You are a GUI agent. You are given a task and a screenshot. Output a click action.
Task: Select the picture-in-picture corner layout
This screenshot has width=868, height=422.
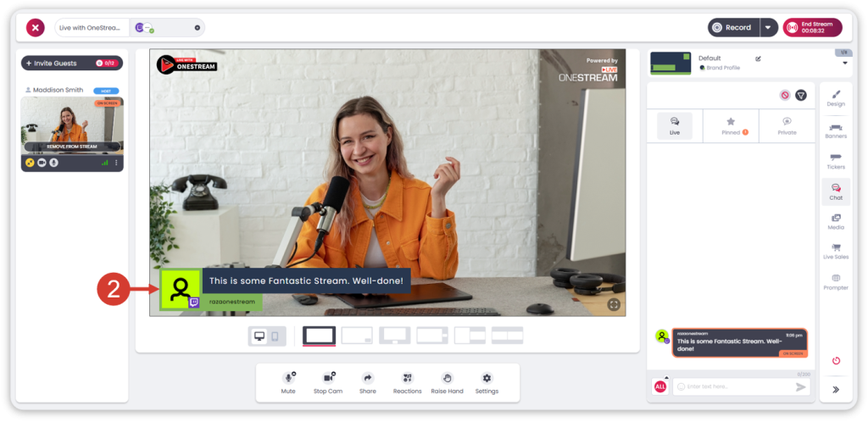(357, 336)
